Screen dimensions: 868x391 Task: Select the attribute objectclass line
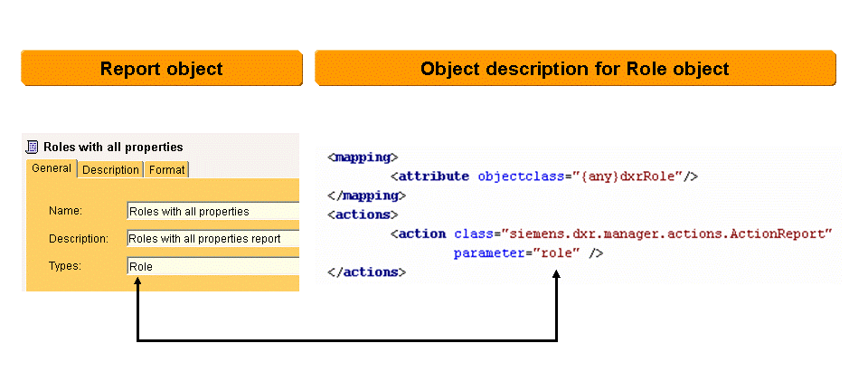click(543, 176)
